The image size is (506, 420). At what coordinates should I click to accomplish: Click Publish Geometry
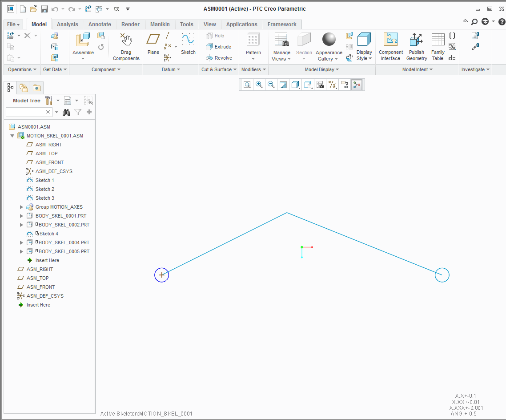[x=417, y=47]
